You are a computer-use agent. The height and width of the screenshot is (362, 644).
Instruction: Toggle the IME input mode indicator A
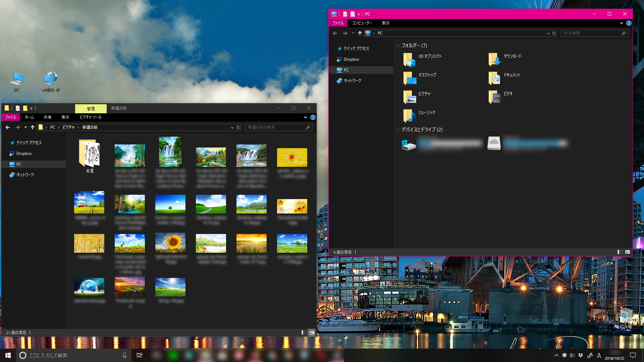tap(599, 356)
